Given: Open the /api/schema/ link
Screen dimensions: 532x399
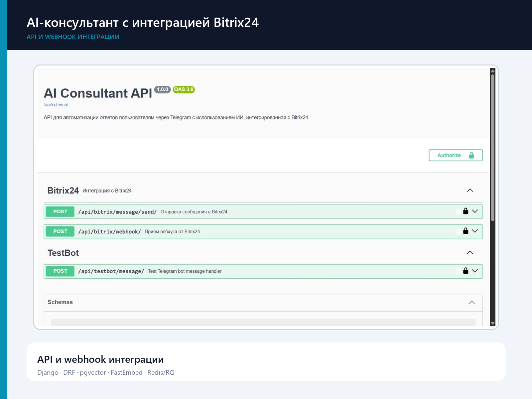Looking at the screenshot, I should pos(56,104).
